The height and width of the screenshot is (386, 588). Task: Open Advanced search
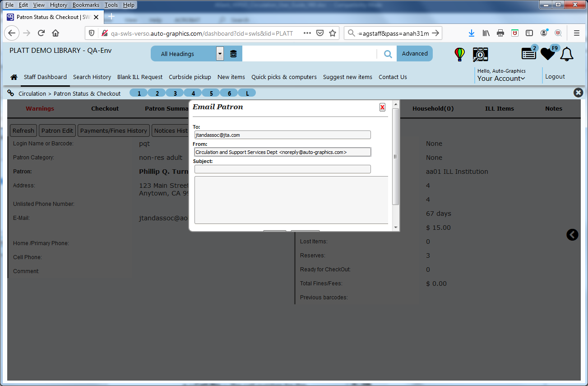click(415, 54)
